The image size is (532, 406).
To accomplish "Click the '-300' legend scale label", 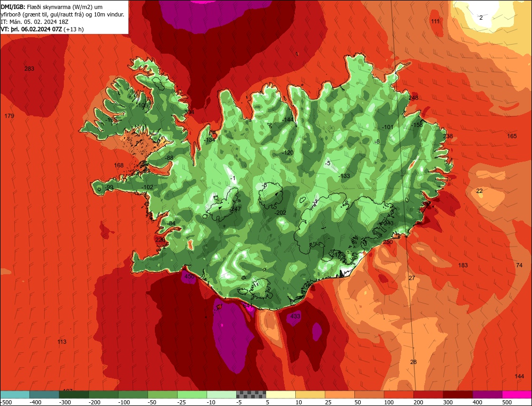I will [x=65, y=402].
